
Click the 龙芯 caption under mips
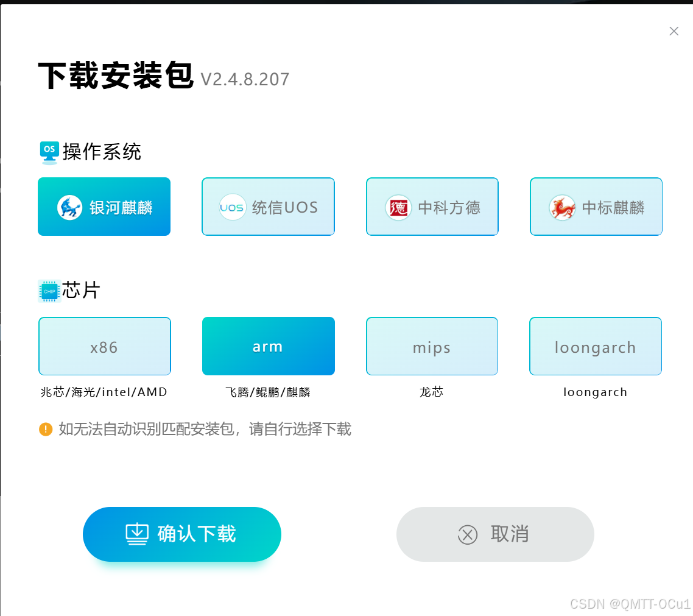[x=431, y=392]
